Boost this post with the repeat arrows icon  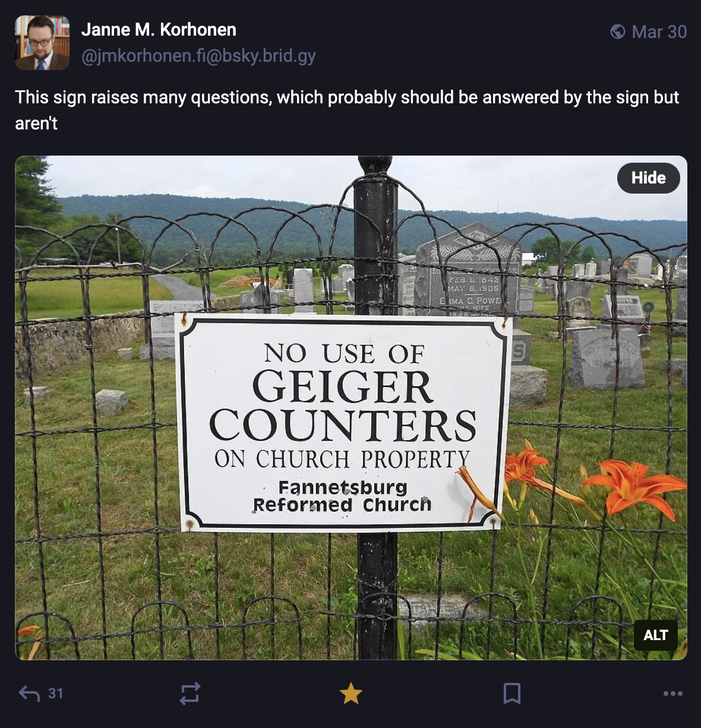coord(190,693)
